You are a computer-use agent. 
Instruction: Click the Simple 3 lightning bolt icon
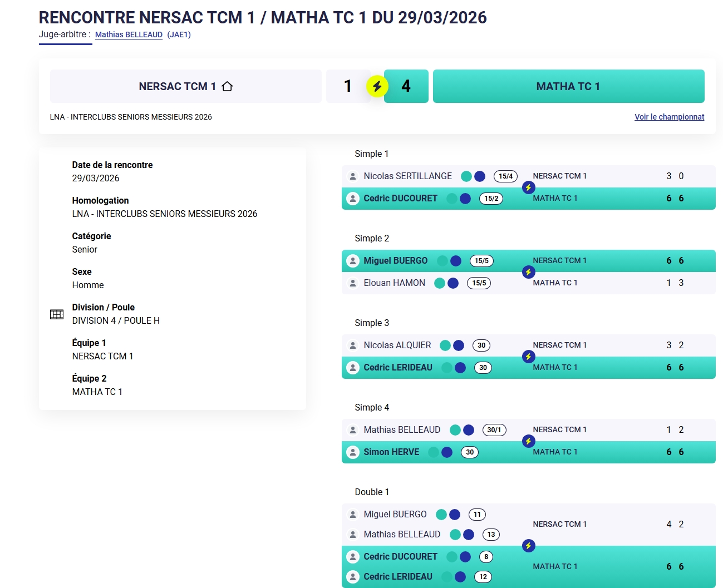coord(528,357)
